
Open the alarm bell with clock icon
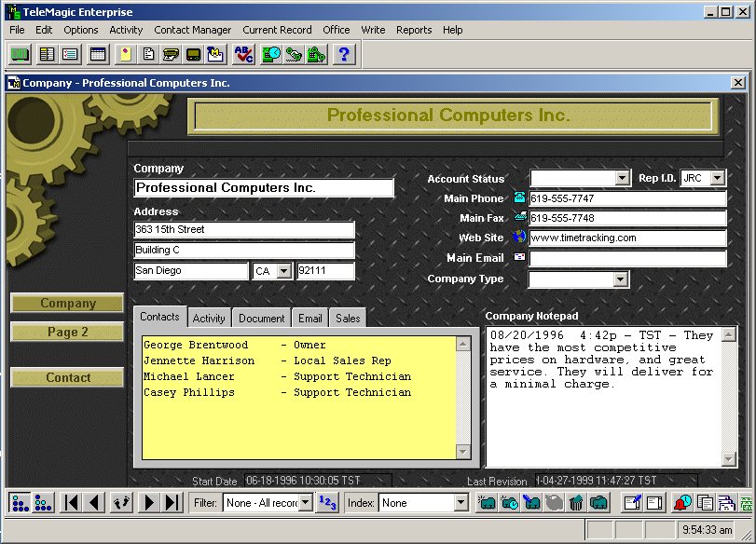pos(682,503)
